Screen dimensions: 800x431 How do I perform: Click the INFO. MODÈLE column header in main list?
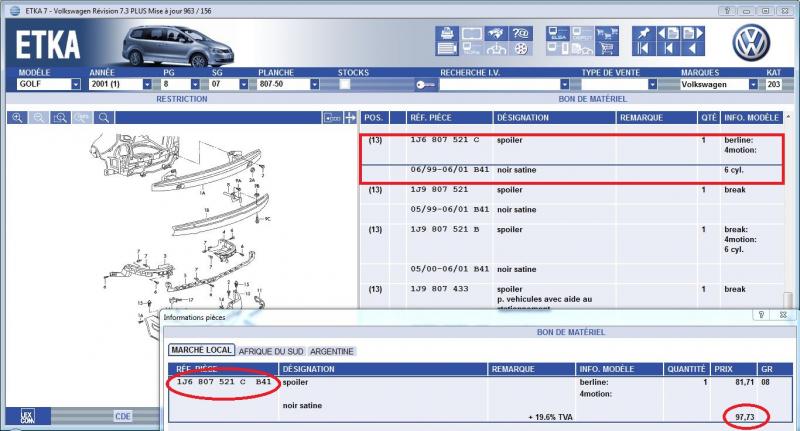click(x=752, y=118)
